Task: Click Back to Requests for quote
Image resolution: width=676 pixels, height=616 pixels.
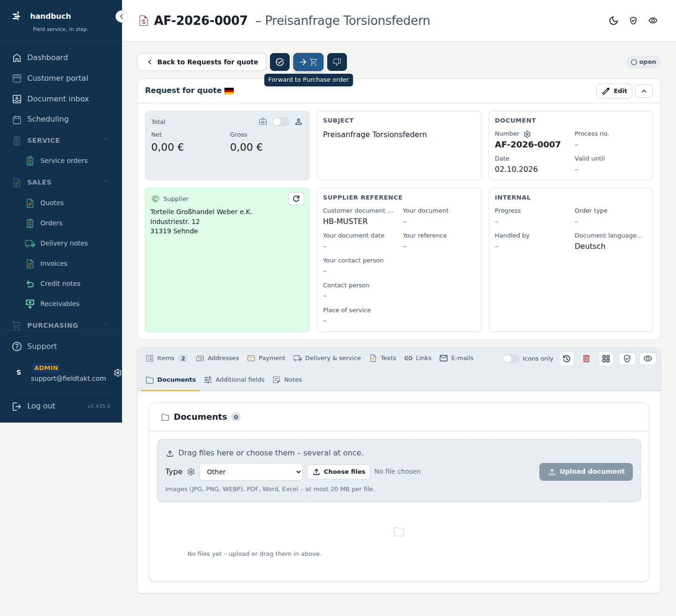Action: pyautogui.click(x=201, y=62)
